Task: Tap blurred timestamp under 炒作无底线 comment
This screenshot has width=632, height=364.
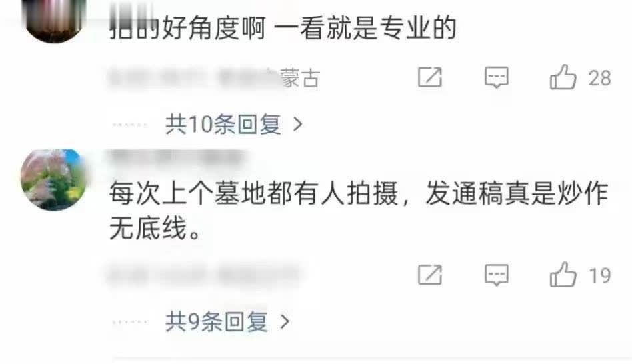Action: click(203, 275)
